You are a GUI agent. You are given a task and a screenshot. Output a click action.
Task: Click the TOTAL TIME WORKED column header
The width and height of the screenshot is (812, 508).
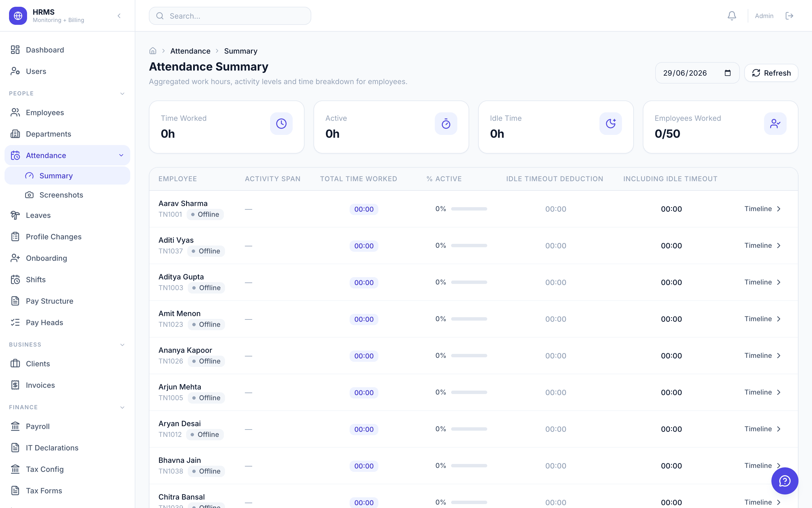(x=358, y=179)
